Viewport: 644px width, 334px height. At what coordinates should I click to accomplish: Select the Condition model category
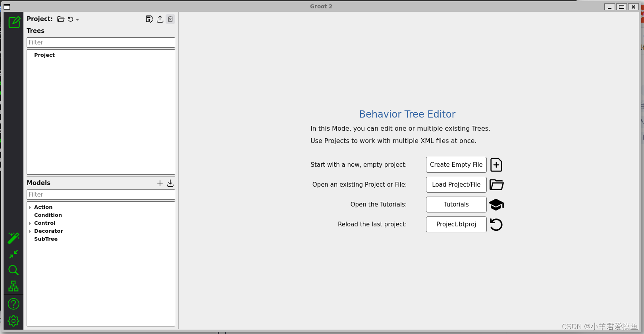coord(48,215)
